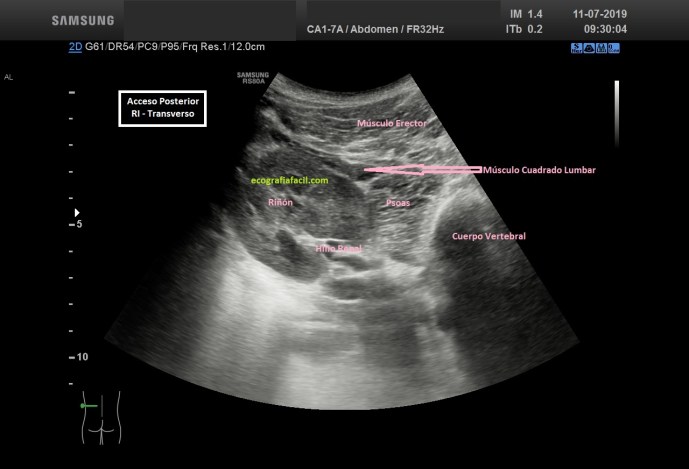
Task: Click the AL orientation indicator
Action: pos(9,76)
